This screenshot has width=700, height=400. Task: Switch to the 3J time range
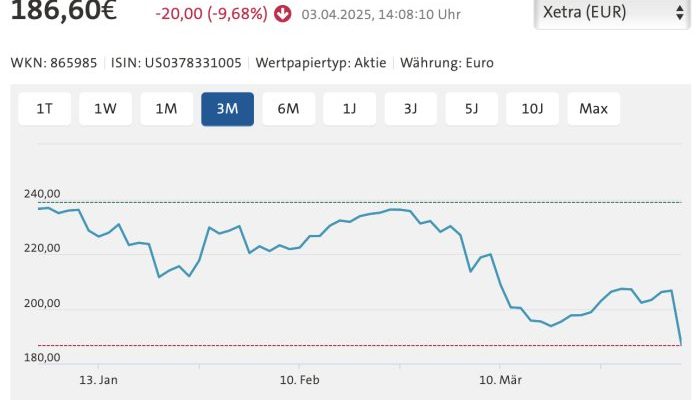pyautogui.click(x=410, y=109)
